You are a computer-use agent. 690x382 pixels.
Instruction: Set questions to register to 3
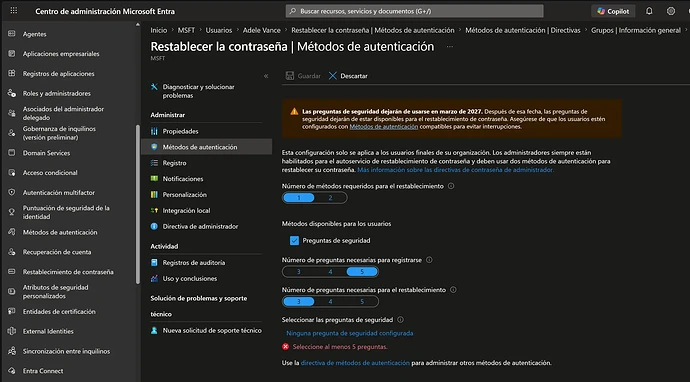click(x=298, y=272)
